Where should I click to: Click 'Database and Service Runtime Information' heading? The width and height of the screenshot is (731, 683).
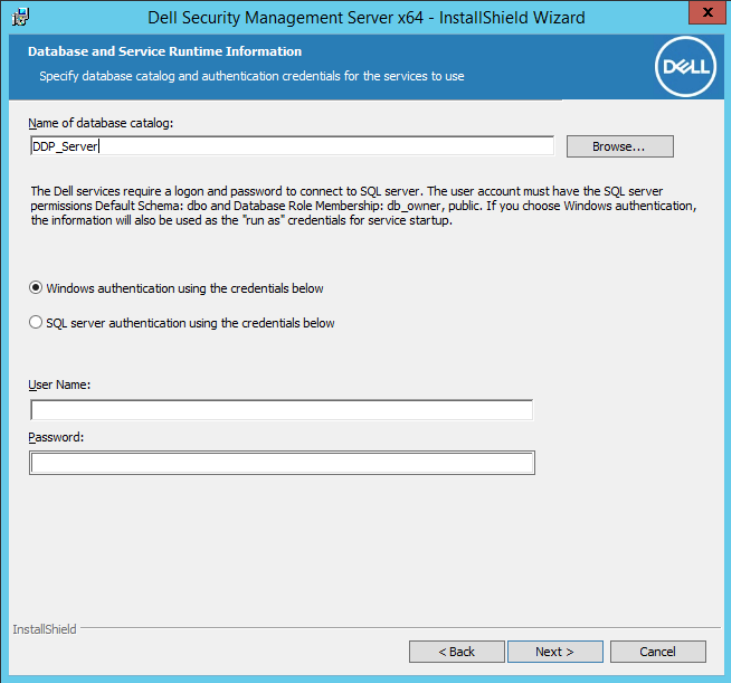(x=165, y=51)
